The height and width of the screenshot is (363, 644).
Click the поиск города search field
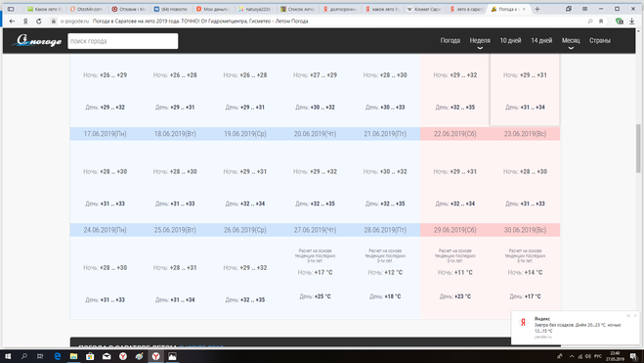123,41
